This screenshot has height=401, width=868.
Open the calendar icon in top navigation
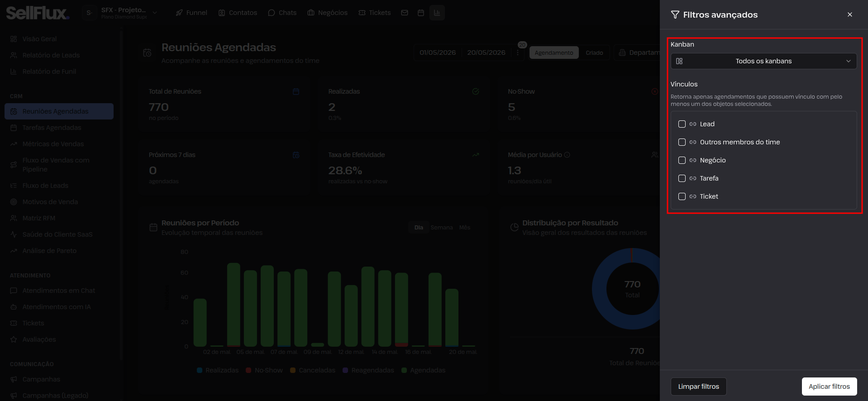pos(421,13)
